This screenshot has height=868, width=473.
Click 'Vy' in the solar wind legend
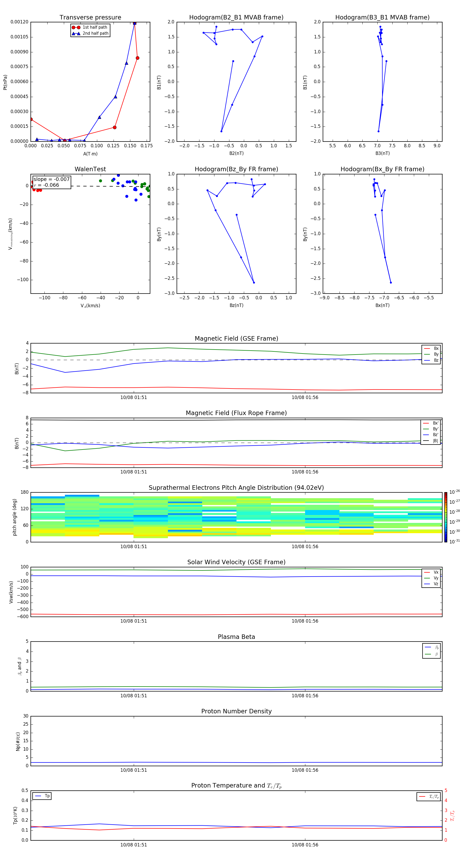(x=431, y=578)
